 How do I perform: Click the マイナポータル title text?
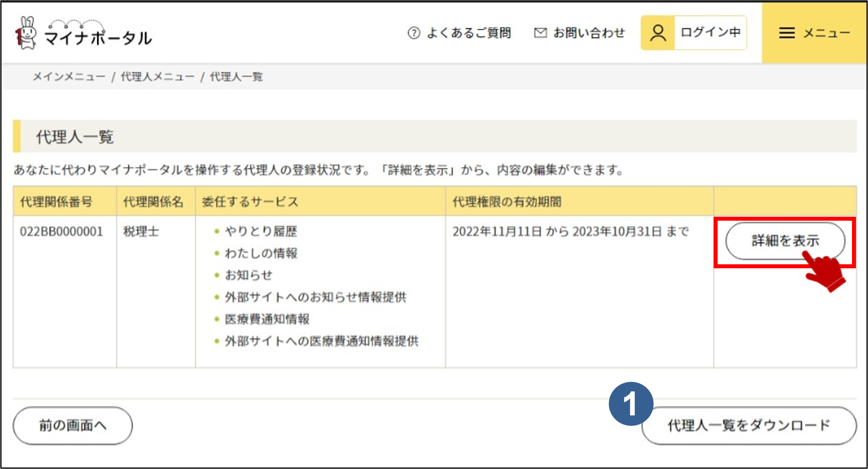(98, 38)
